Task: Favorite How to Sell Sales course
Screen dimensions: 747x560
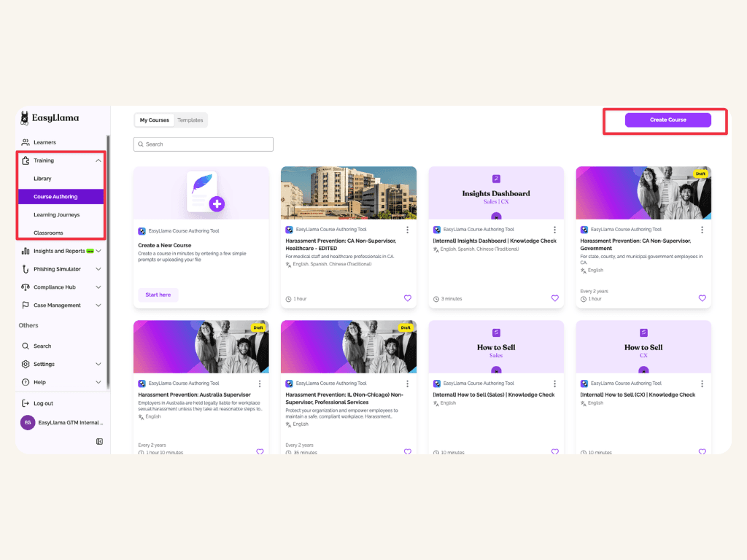Action: click(x=555, y=451)
